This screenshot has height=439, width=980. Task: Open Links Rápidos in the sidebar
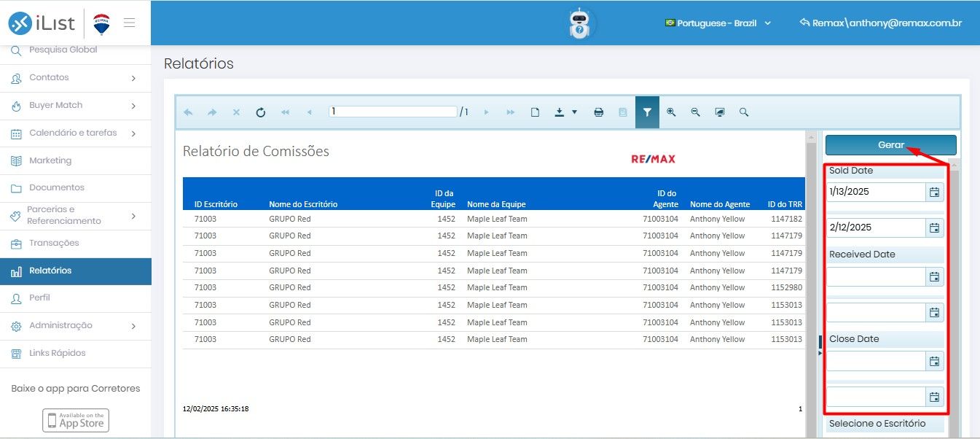[76, 354]
